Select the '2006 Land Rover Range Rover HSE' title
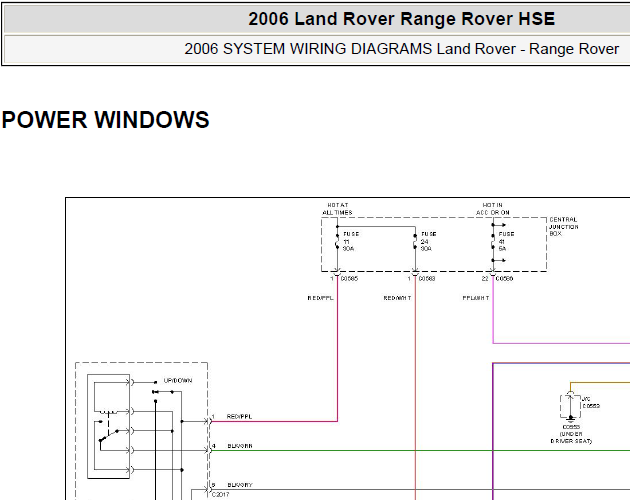630x500 pixels. click(x=401, y=19)
